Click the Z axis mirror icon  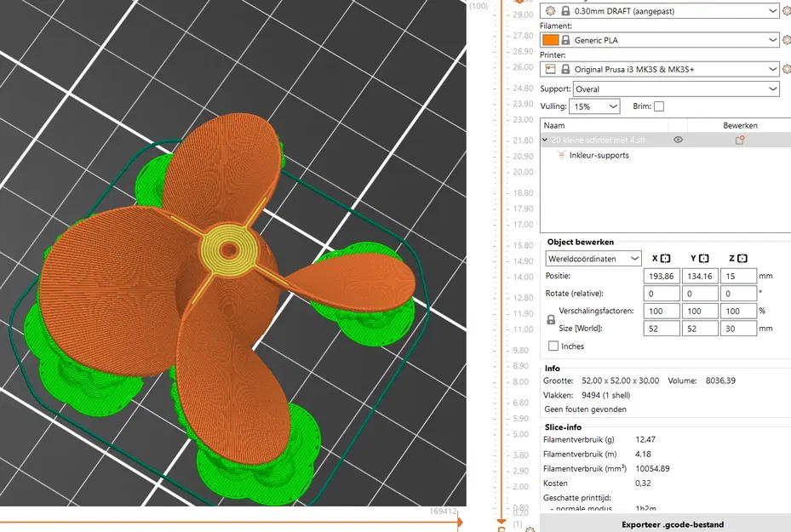click(x=742, y=259)
